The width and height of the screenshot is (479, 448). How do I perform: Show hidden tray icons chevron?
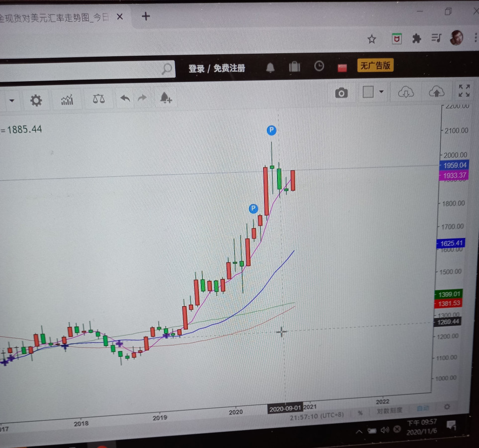point(359,432)
